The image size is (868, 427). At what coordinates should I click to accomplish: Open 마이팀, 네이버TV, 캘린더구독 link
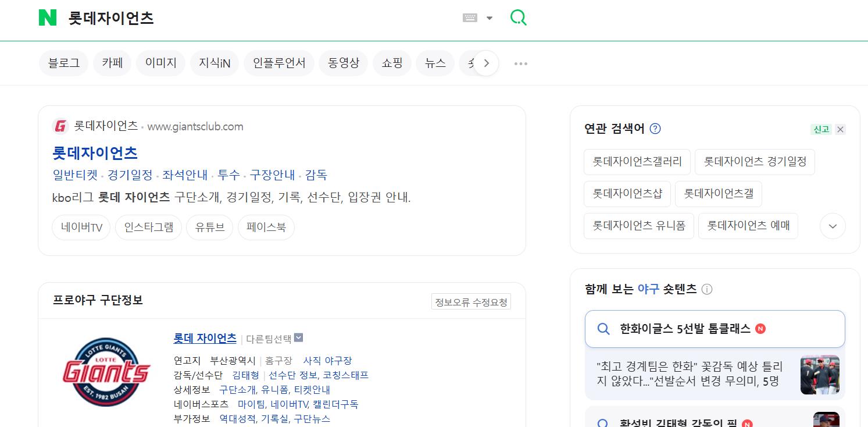(298, 404)
